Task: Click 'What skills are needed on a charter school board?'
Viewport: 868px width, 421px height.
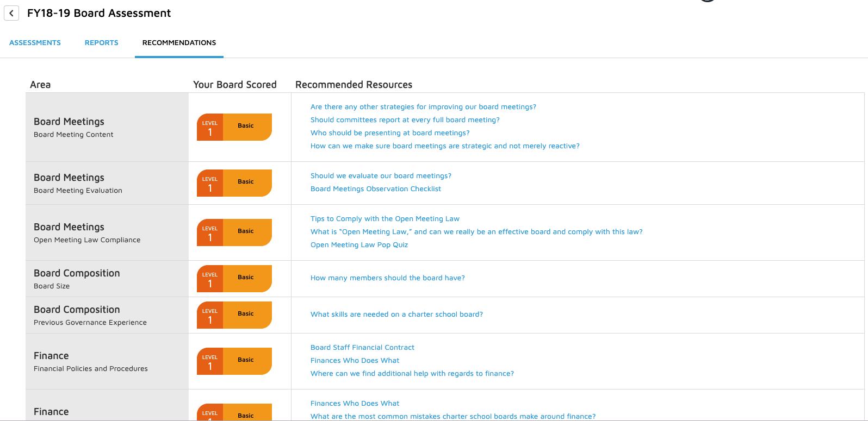Action: point(397,314)
